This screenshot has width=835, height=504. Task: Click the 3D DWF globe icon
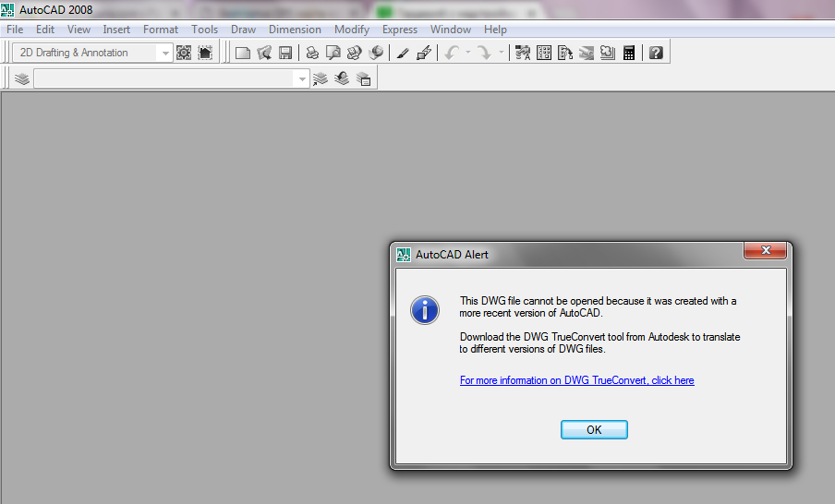point(376,53)
